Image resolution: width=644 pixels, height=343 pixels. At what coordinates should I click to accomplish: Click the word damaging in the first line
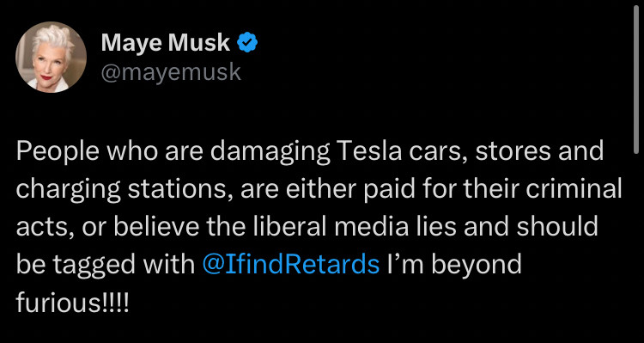[270, 153]
